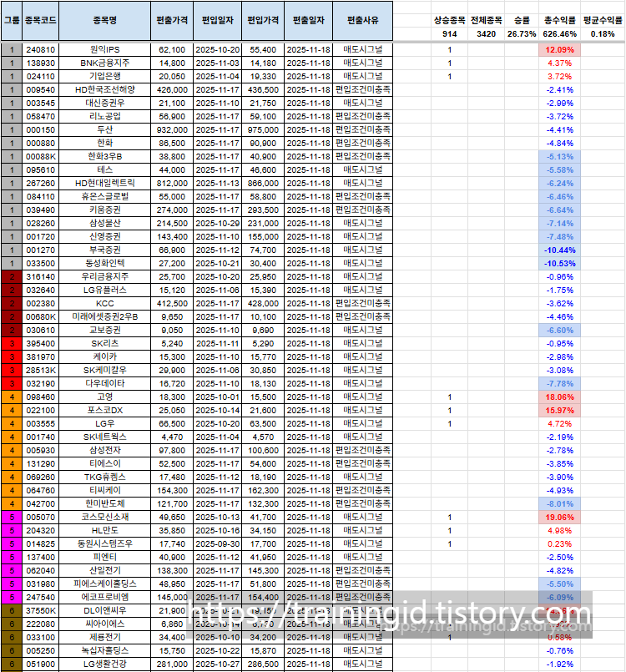Select the SK케미칼우 cell

pos(105,371)
